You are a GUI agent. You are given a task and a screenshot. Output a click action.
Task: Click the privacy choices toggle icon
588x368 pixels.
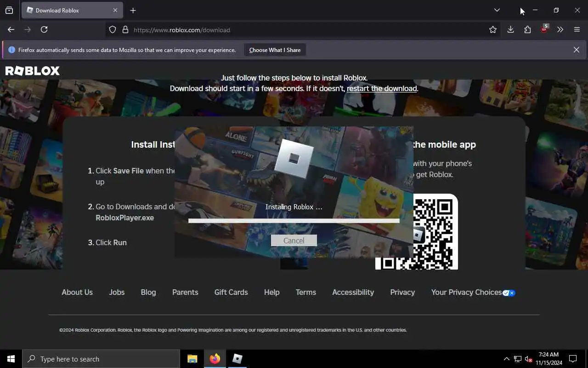point(509,293)
